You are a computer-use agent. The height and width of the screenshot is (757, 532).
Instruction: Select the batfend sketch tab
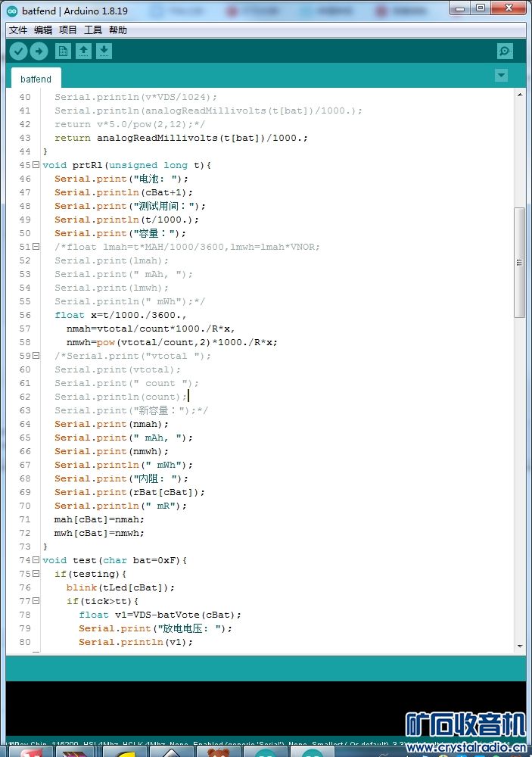pos(36,79)
